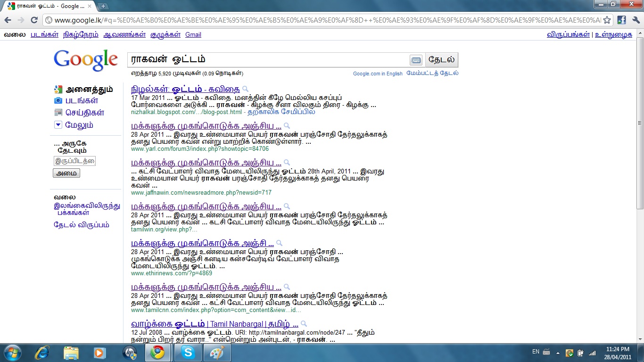Click the Google.com in English link

pyautogui.click(x=378, y=74)
